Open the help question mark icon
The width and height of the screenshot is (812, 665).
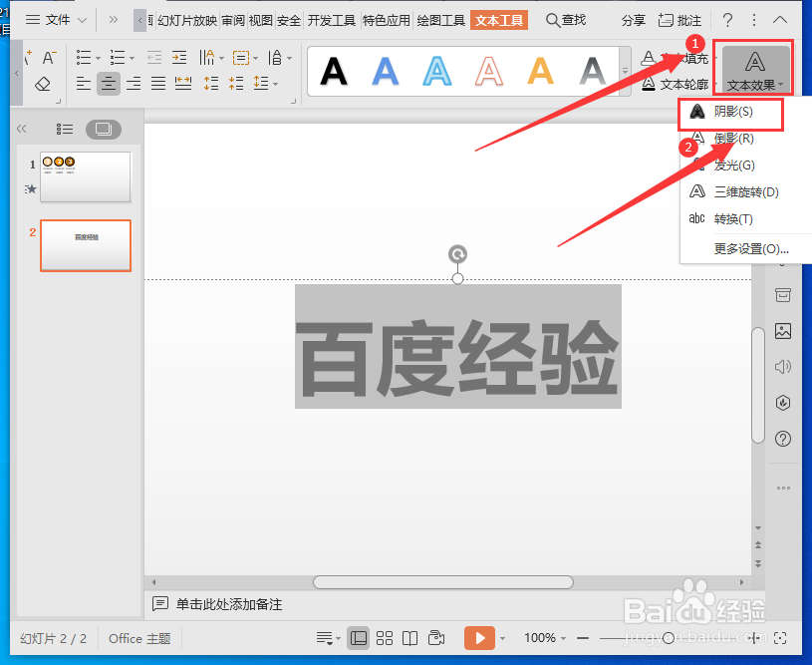727,20
